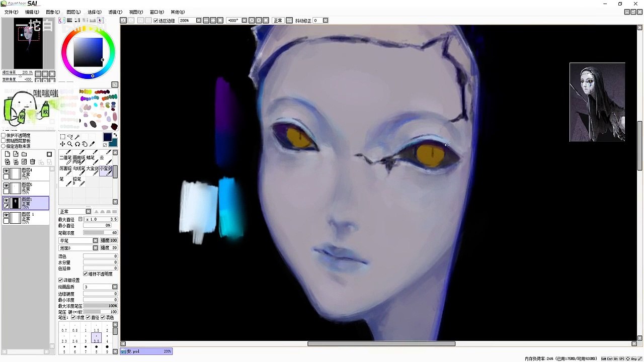Hide 图层5 layer with eye icon
The image size is (644, 362).
6,186
